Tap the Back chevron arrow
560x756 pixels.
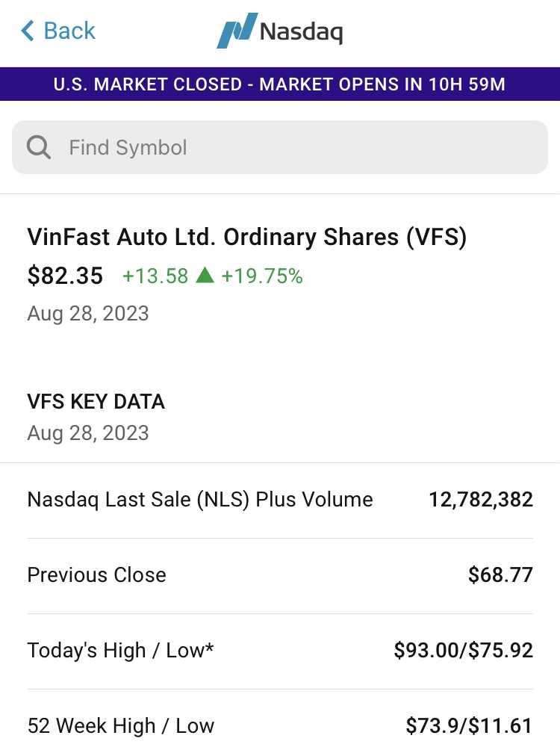click(x=28, y=31)
